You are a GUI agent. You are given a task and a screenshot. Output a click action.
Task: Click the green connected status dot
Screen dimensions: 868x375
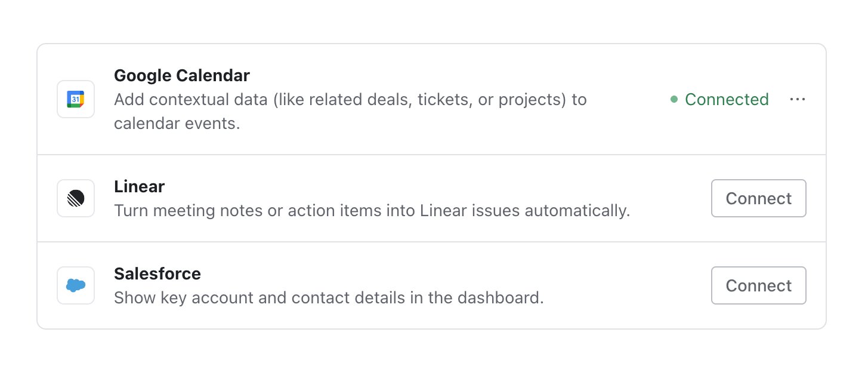coord(674,100)
